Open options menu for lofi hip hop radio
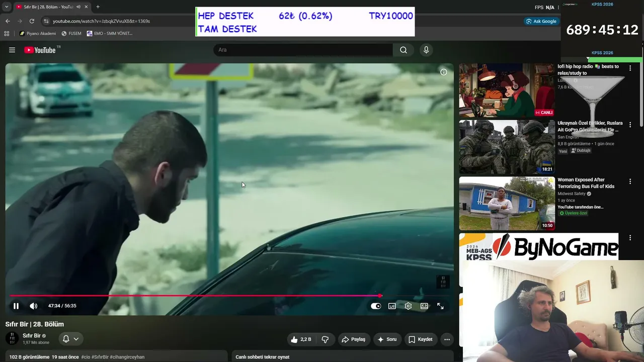The height and width of the screenshot is (362, 644). 630,68
